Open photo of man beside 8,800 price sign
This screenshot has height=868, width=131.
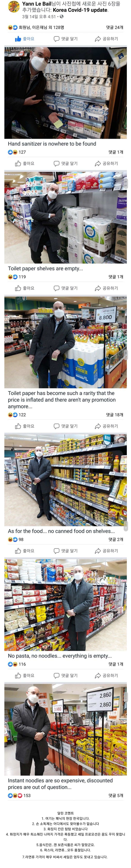tap(65, 342)
